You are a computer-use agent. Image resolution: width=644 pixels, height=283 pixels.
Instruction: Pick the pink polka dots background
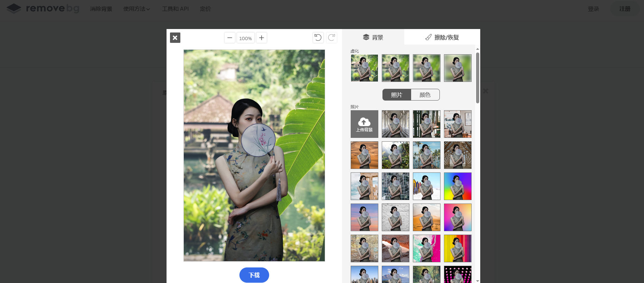coord(458,274)
